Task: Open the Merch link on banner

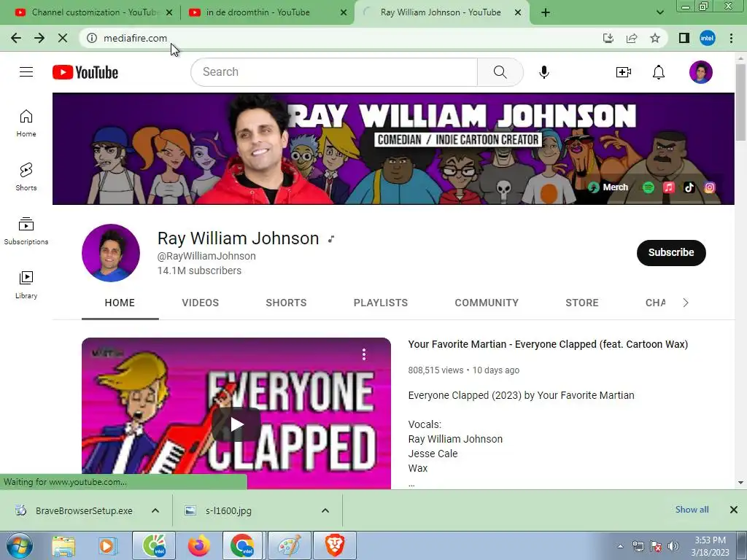Action: click(608, 187)
